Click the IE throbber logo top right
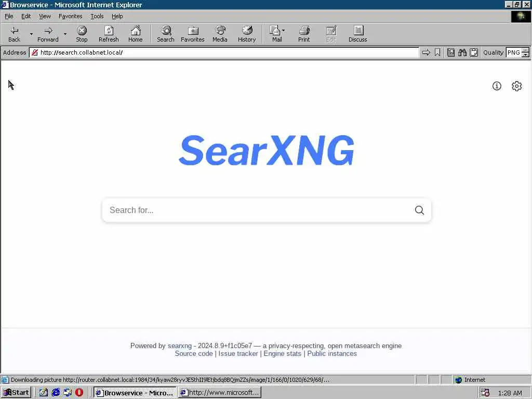532x399 pixels. [521, 16]
